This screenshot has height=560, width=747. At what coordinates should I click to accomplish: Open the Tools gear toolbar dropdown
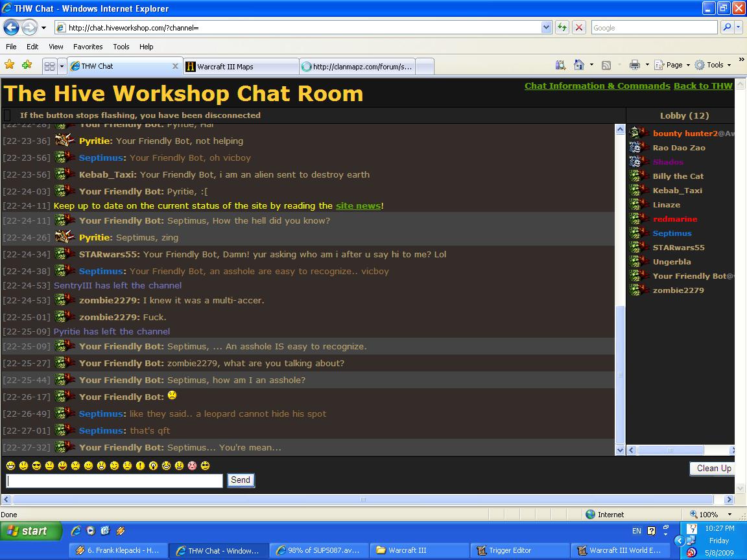click(713, 65)
